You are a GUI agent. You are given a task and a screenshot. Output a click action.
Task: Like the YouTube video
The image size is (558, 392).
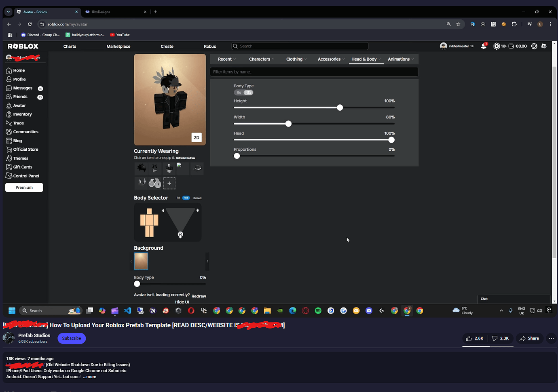pos(475,338)
